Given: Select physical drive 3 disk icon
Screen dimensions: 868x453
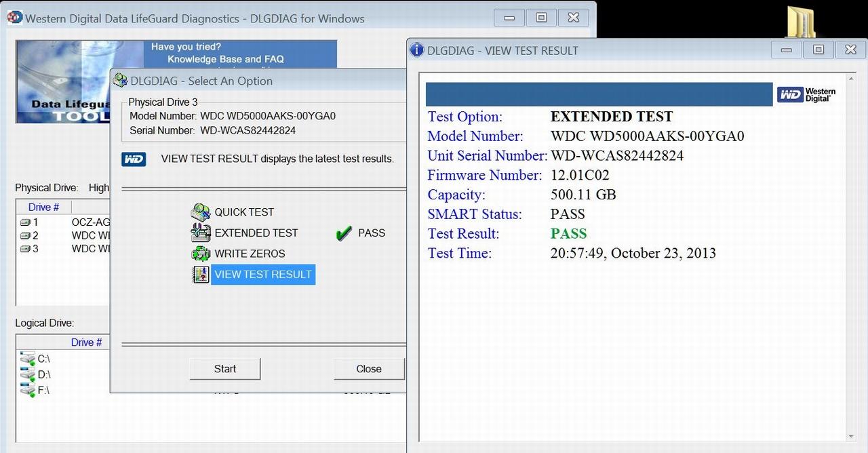Looking at the screenshot, I should [25, 249].
